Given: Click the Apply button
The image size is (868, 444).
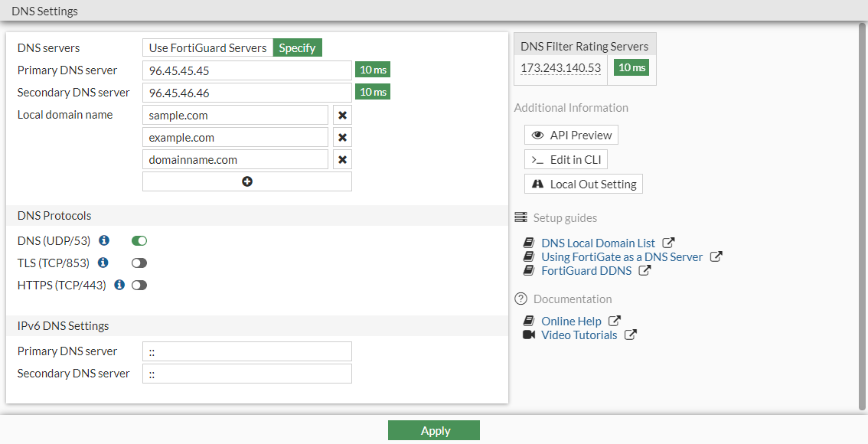Looking at the screenshot, I should 434,430.
